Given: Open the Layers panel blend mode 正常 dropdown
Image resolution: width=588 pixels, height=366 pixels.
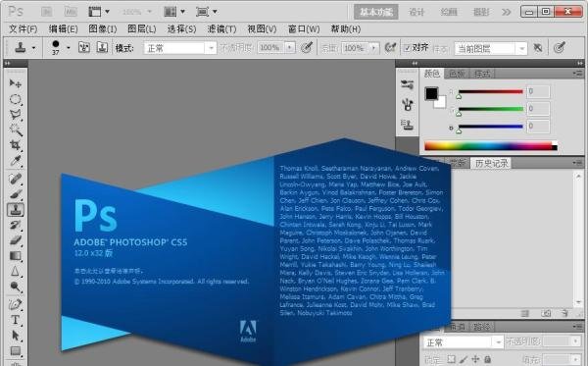Looking at the screenshot, I should pos(464,342).
